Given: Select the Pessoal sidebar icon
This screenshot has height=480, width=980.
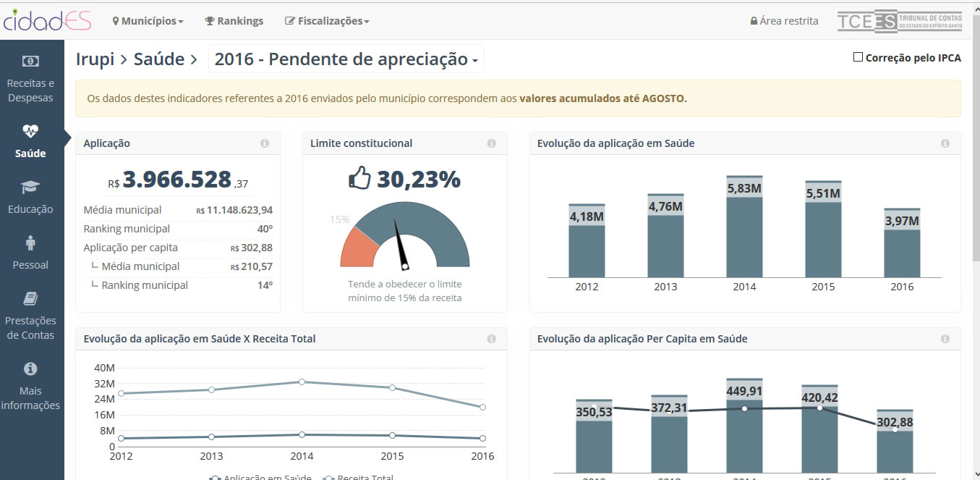Looking at the screenshot, I should [31, 252].
